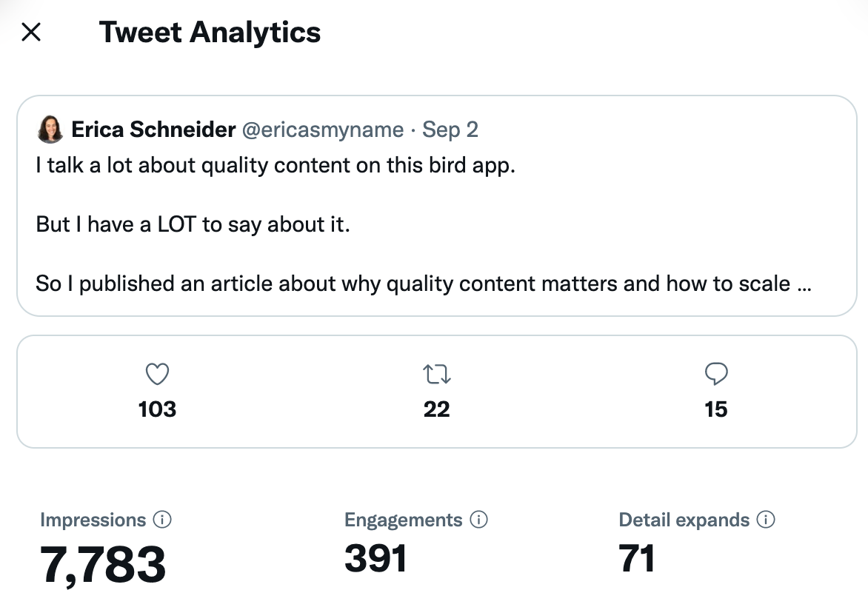Open the Detail expands info icon

tap(766, 520)
